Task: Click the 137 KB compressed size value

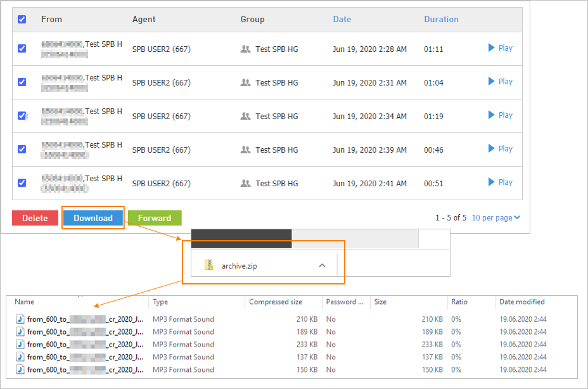Action: click(x=307, y=357)
